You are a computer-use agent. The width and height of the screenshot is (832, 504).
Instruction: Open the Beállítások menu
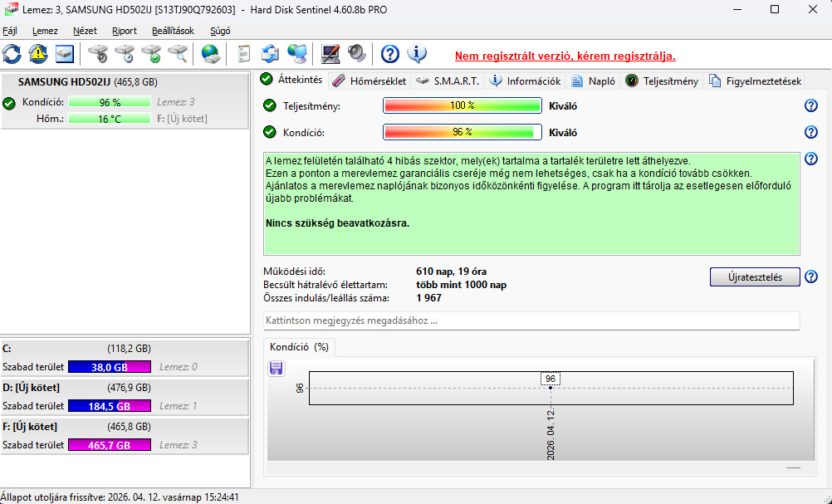[x=173, y=31]
